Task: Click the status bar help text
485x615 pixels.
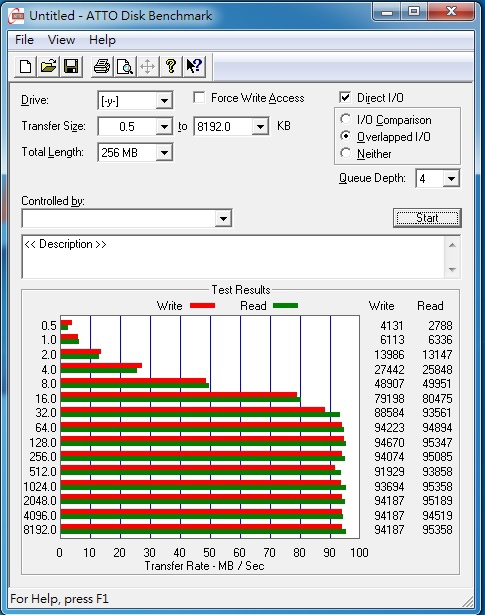Action: [x=59, y=599]
